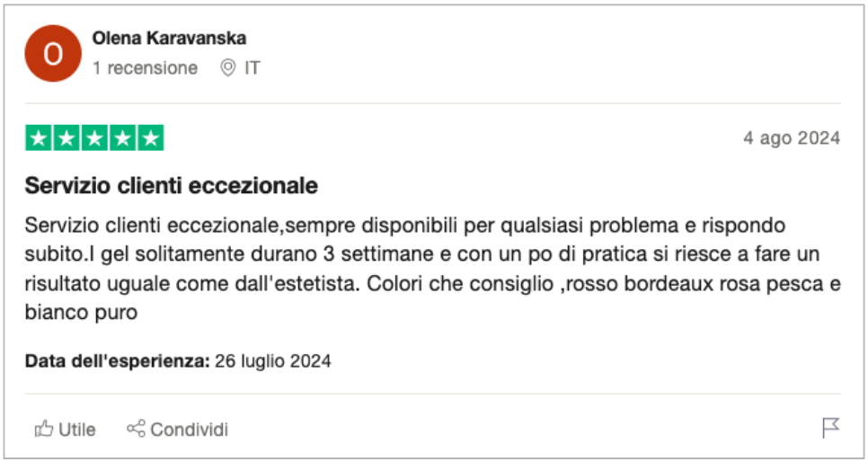The image size is (868, 462).
Task: Mark the review as Utile
Action: 66,429
